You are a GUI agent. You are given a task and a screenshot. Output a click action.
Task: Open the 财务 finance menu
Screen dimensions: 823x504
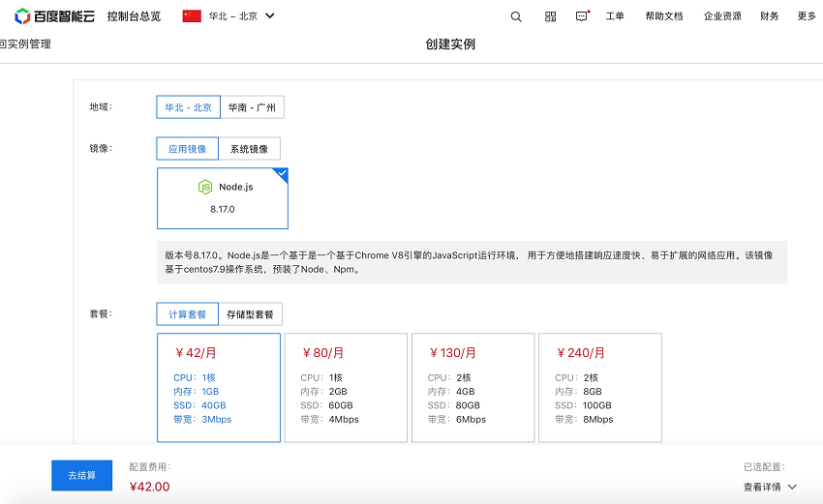pyautogui.click(x=769, y=16)
